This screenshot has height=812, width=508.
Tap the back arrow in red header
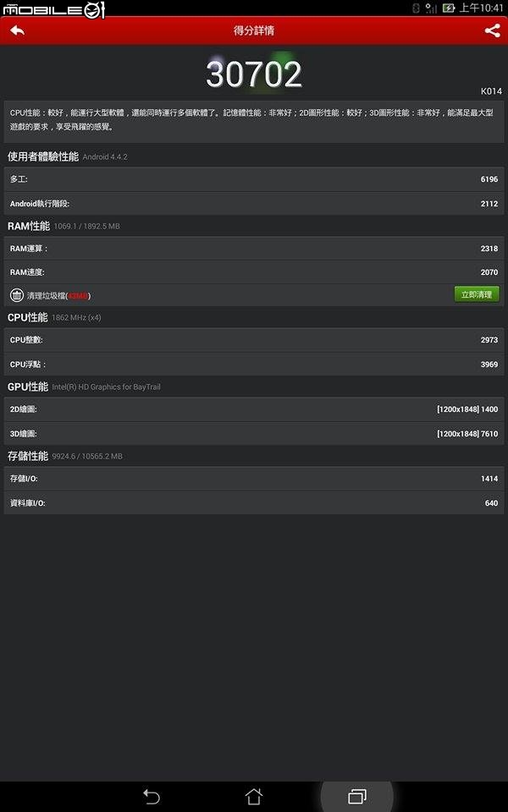pyautogui.click(x=17, y=30)
